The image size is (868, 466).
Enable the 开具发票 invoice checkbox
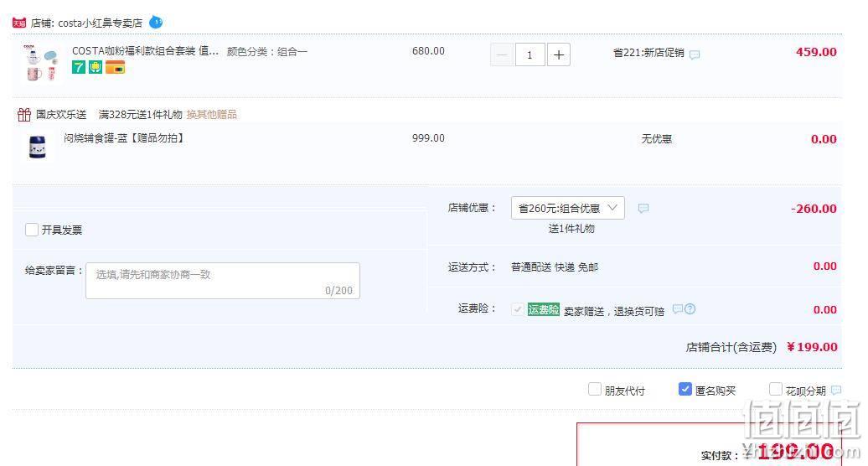click(32, 230)
